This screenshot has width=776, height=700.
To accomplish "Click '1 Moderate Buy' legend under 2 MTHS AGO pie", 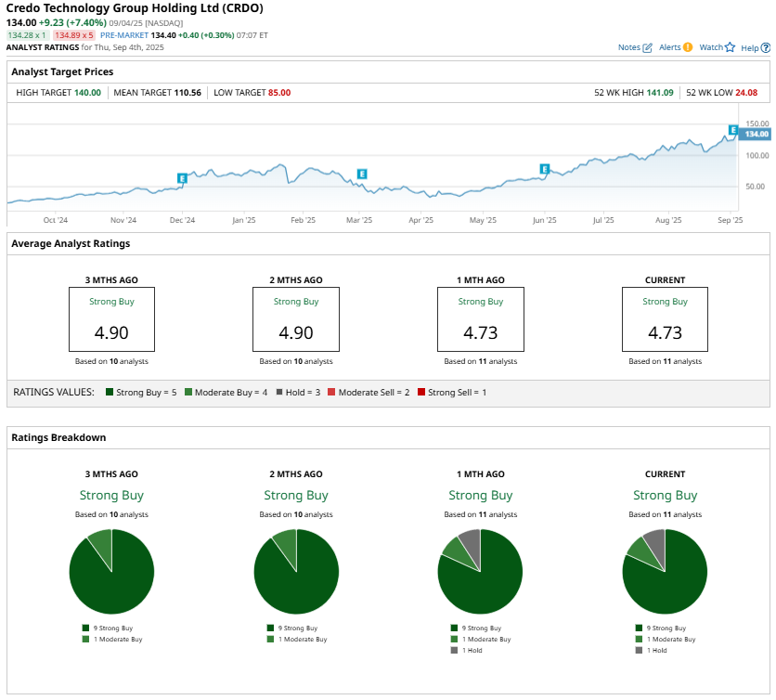I will [297, 639].
